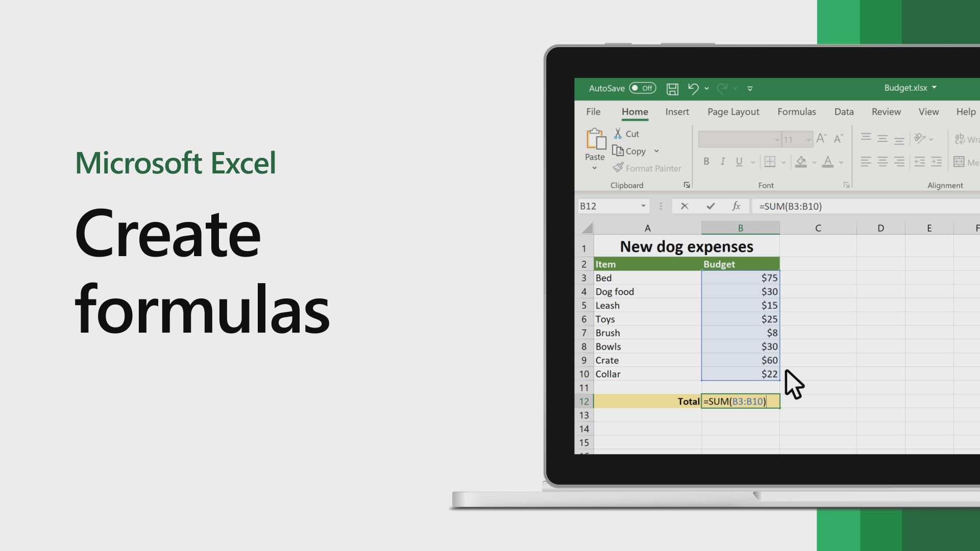The width and height of the screenshot is (980, 551).
Task: Select the Italic formatting icon
Action: [723, 161]
